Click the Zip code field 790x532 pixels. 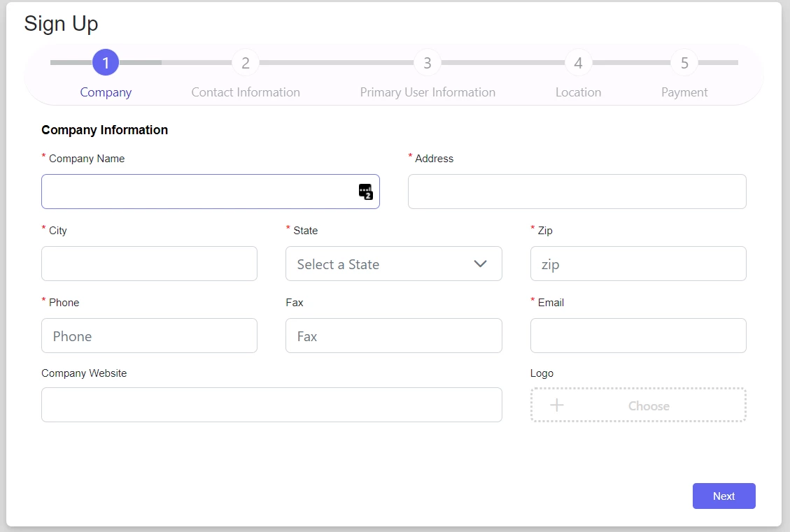[x=637, y=264]
